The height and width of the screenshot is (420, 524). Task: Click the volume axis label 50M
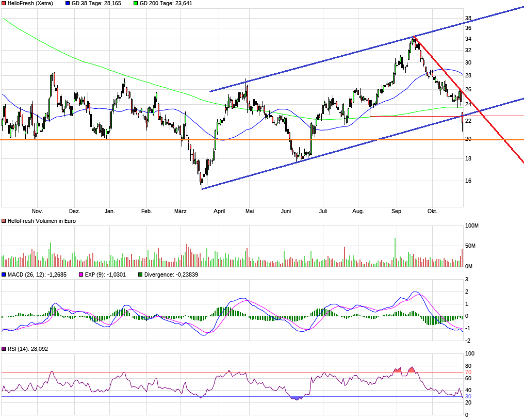point(470,246)
